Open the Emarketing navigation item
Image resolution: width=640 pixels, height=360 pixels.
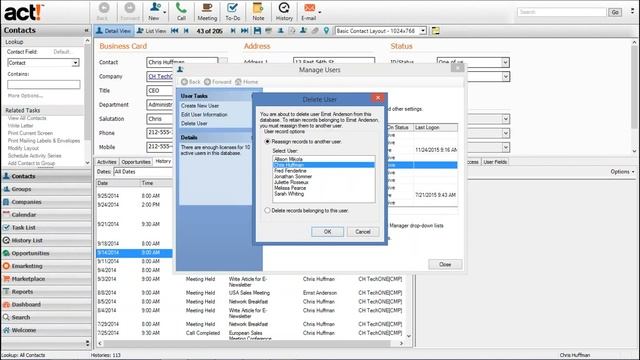point(46,266)
